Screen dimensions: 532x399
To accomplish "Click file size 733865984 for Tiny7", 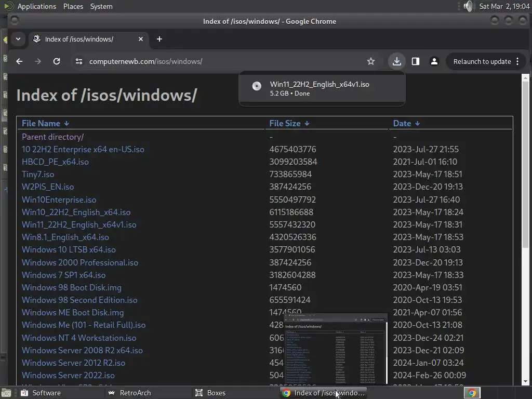I will tap(290, 175).
